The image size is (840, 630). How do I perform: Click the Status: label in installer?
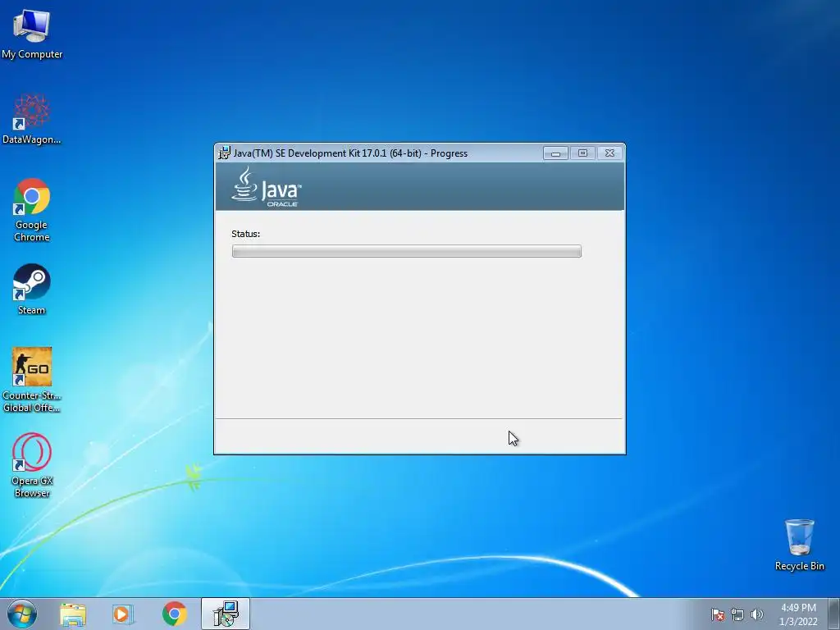pyautogui.click(x=245, y=234)
